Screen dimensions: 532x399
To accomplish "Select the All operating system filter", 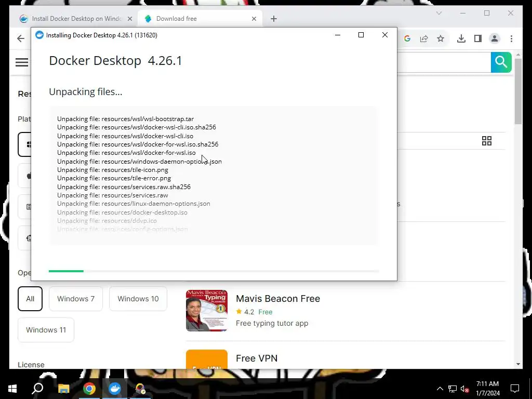I will point(30,299).
